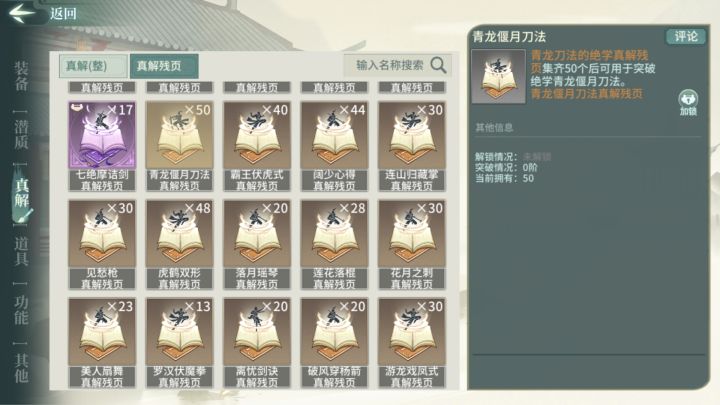Open the 道具 sidebar category
Image resolution: width=720 pixels, height=405 pixels.
[x=21, y=251]
